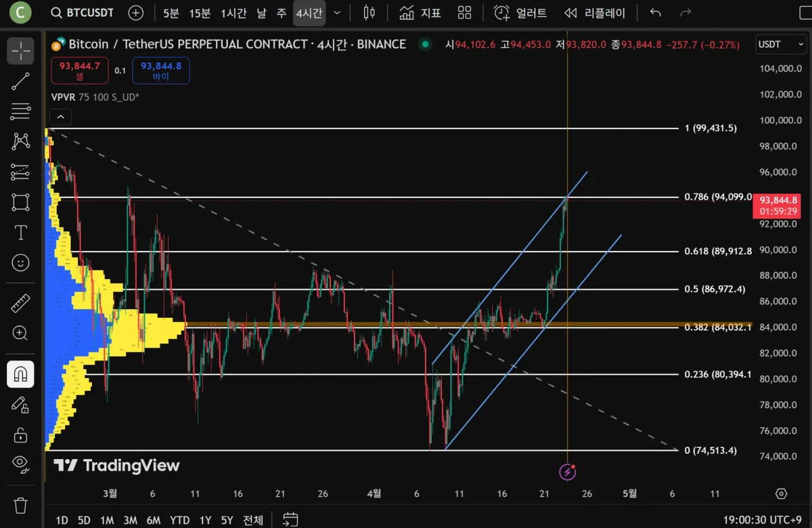Switch to 5분 timeframe
Screen dimensions: 812x528
coord(171,13)
